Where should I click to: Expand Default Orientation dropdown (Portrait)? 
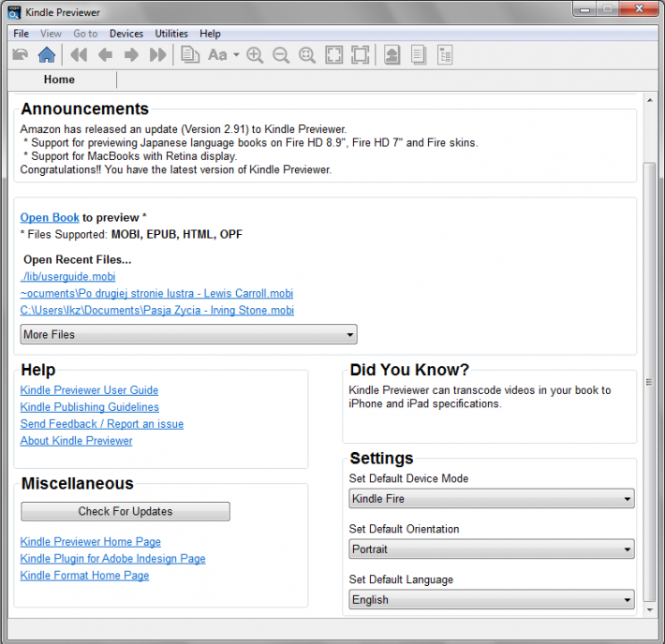[492, 549]
